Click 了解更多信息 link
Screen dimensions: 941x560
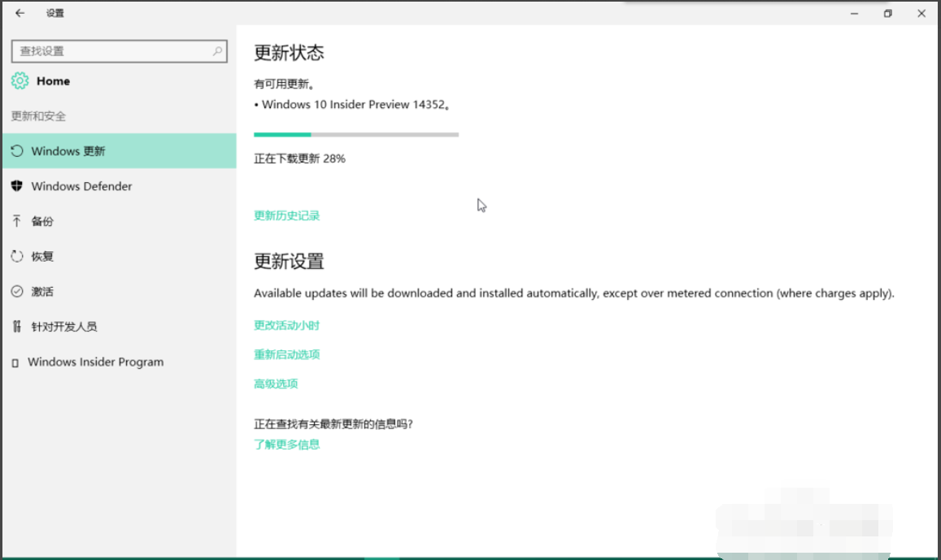click(x=286, y=445)
